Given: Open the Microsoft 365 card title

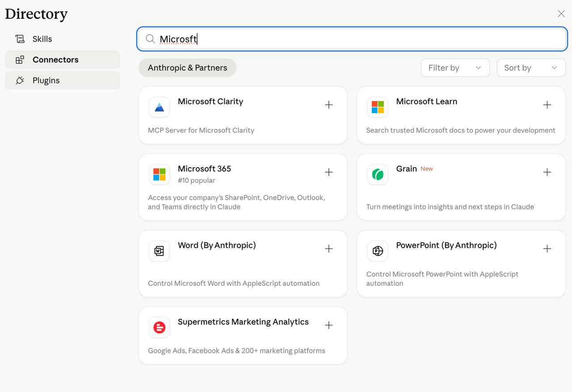Looking at the screenshot, I should [x=204, y=169].
